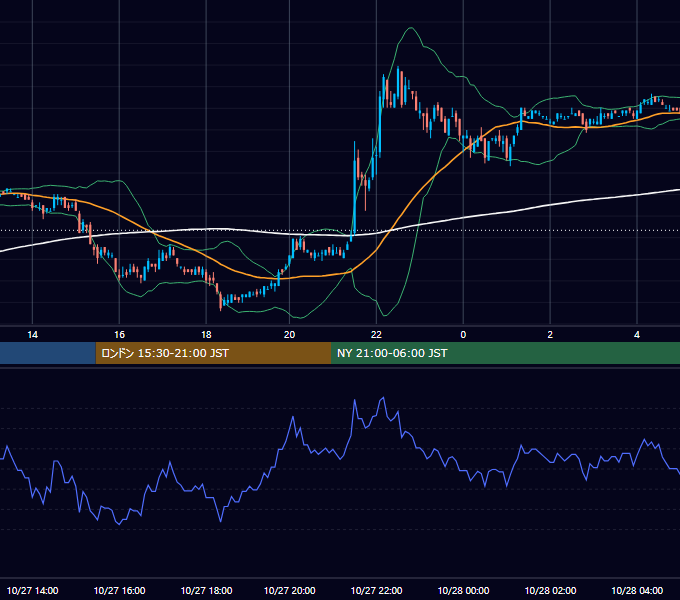Click the hour label 22 on price chart axis
The image size is (680, 600).
click(x=376, y=335)
